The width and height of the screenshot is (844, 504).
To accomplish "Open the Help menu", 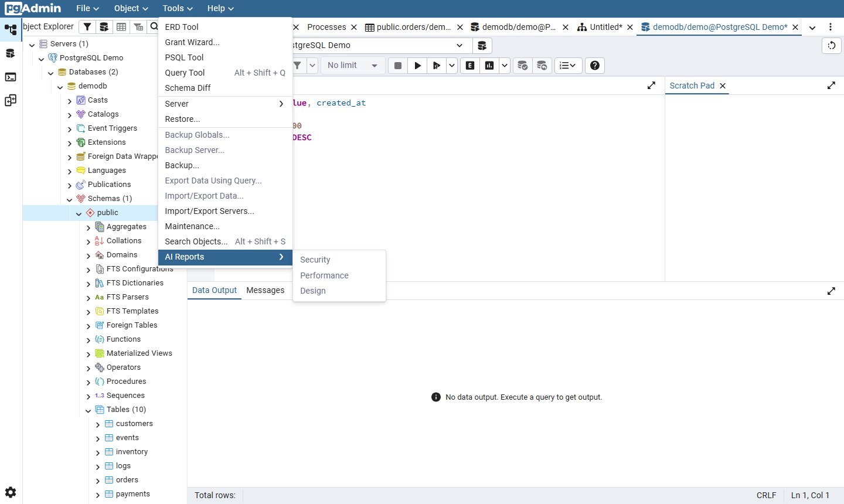I will tap(220, 8).
